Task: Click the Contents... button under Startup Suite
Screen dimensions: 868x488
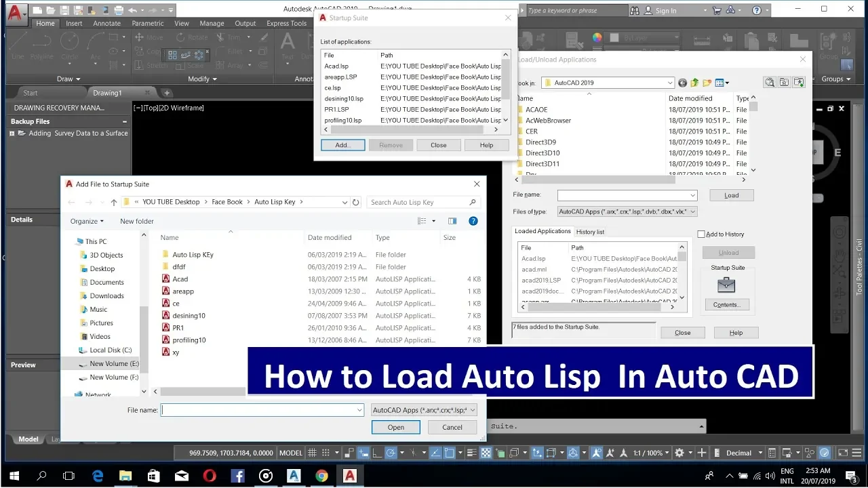Action: (726, 304)
